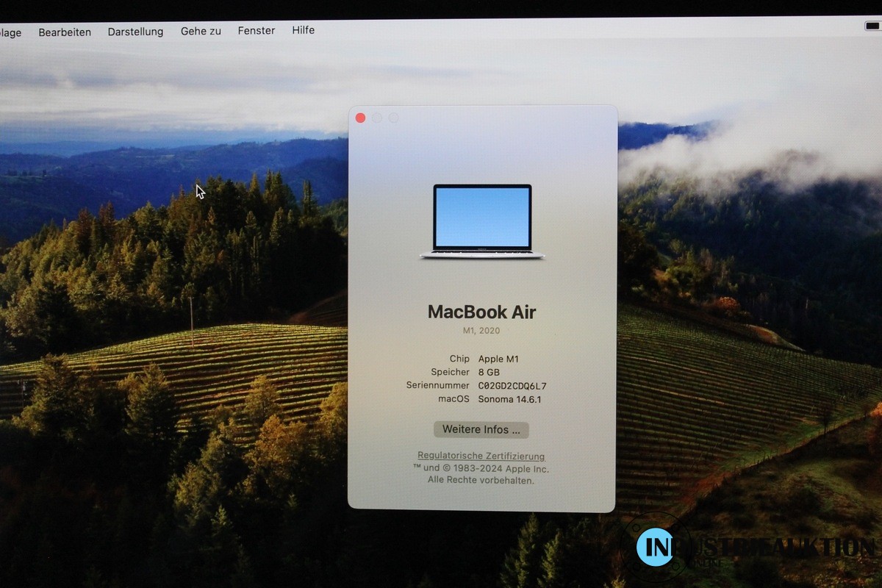Screen dimensions: 882x588
Task: Open the Bearbeiten menu
Action: (65, 32)
